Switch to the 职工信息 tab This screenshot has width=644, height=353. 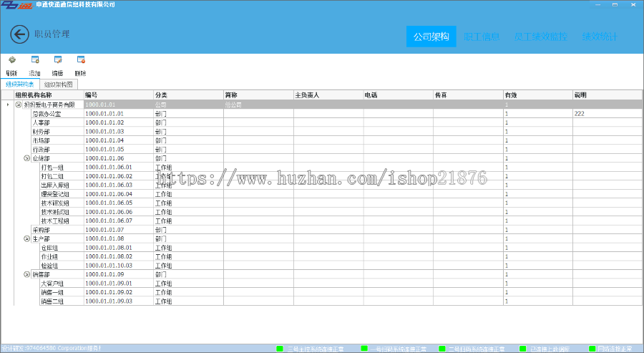point(482,37)
